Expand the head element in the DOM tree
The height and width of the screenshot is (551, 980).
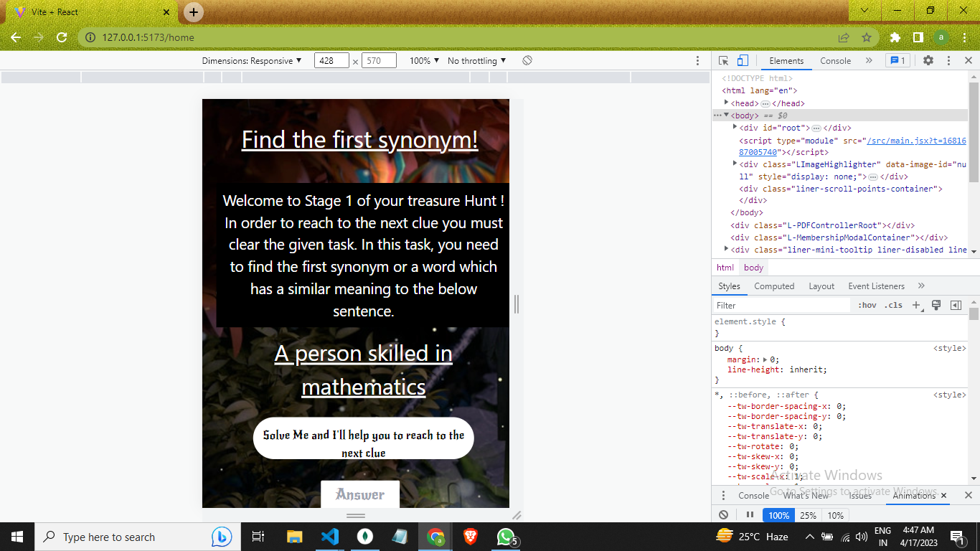(x=727, y=103)
